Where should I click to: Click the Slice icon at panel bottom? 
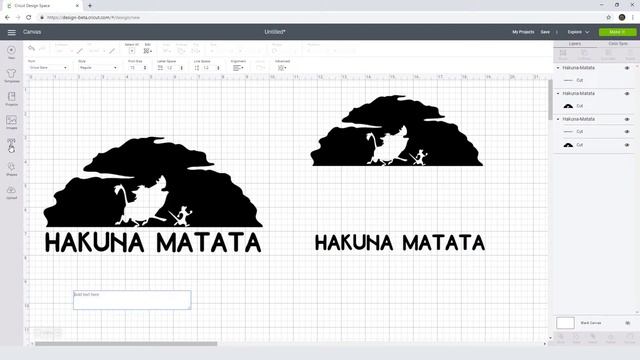(561, 338)
